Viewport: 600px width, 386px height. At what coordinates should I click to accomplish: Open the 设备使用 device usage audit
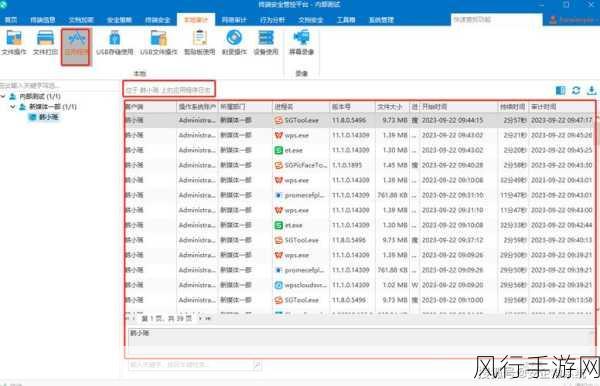(266, 42)
